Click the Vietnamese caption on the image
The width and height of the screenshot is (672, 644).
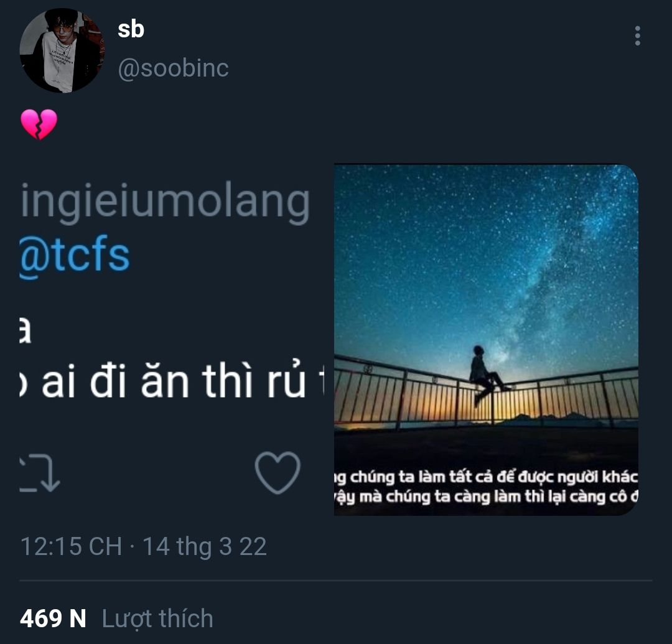coord(486,487)
